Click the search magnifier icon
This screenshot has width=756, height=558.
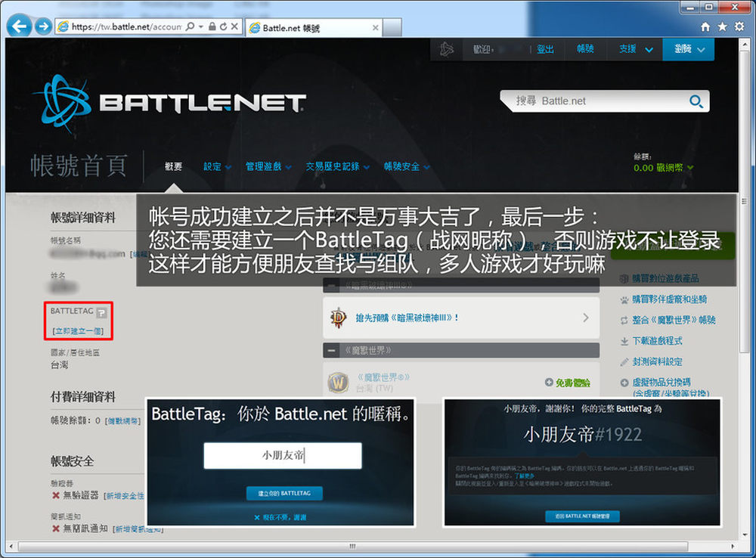(695, 101)
